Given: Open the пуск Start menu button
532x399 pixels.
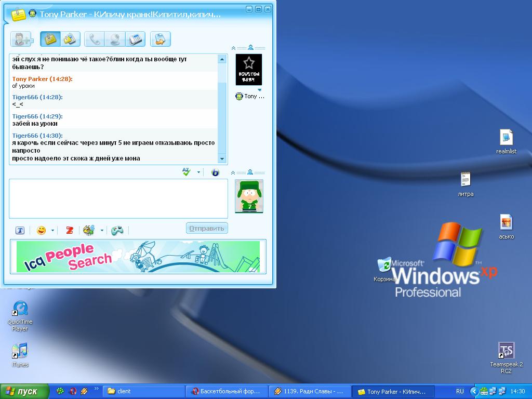Looking at the screenshot, I should pyautogui.click(x=24, y=391).
